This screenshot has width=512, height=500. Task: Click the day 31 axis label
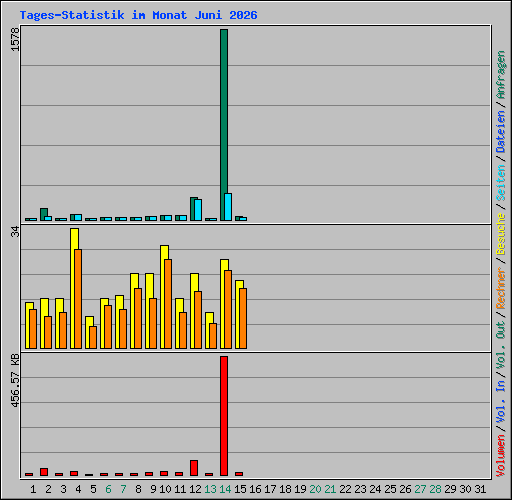click(x=480, y=489)
